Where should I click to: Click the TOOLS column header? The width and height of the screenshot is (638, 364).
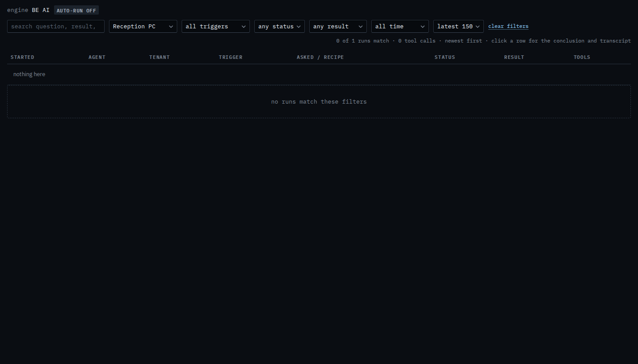coord(582,57)
